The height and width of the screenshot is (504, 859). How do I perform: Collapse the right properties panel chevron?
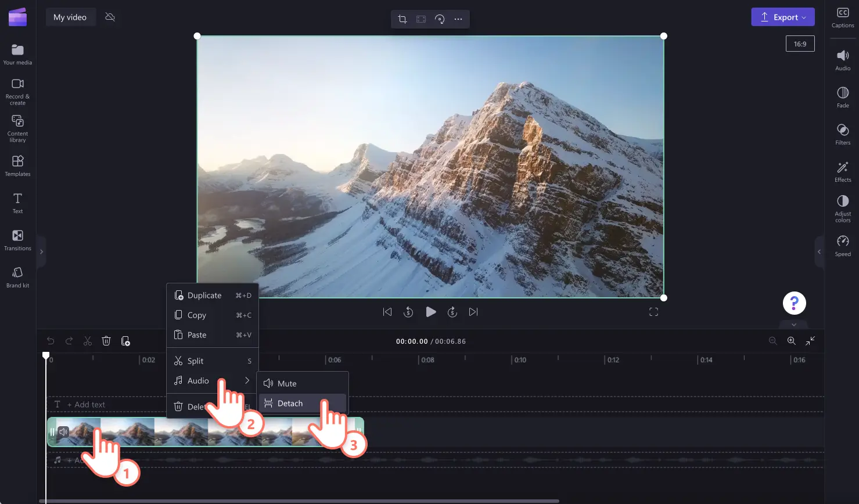coord(819,252)
